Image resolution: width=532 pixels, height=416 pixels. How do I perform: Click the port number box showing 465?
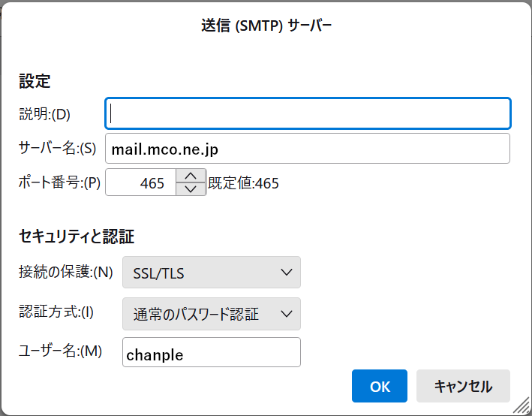(141, 182)
